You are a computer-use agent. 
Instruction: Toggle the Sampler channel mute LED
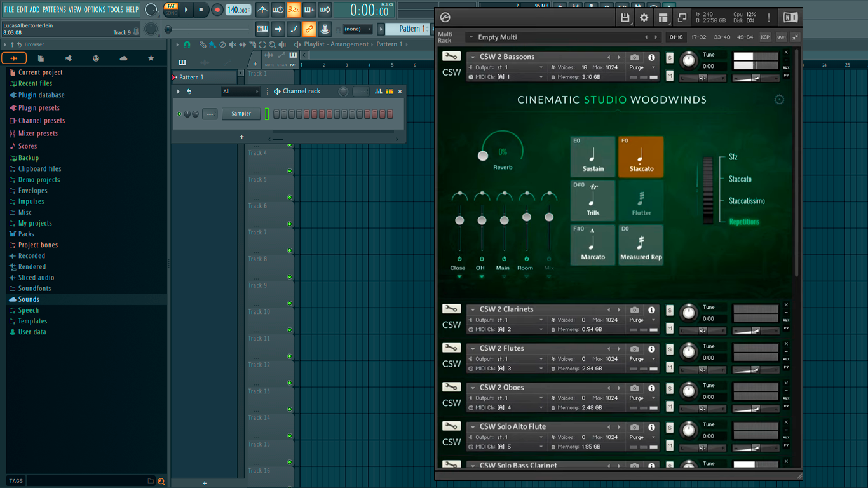point(179,114)
